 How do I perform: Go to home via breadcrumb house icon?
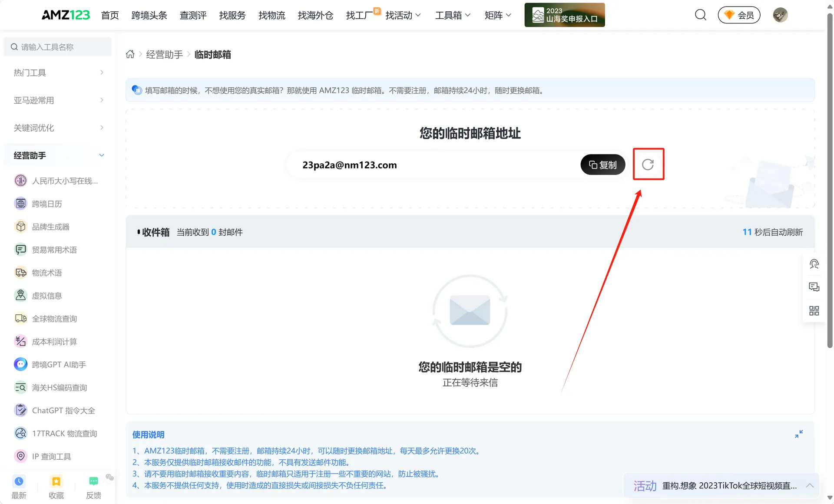pos(130,54)
